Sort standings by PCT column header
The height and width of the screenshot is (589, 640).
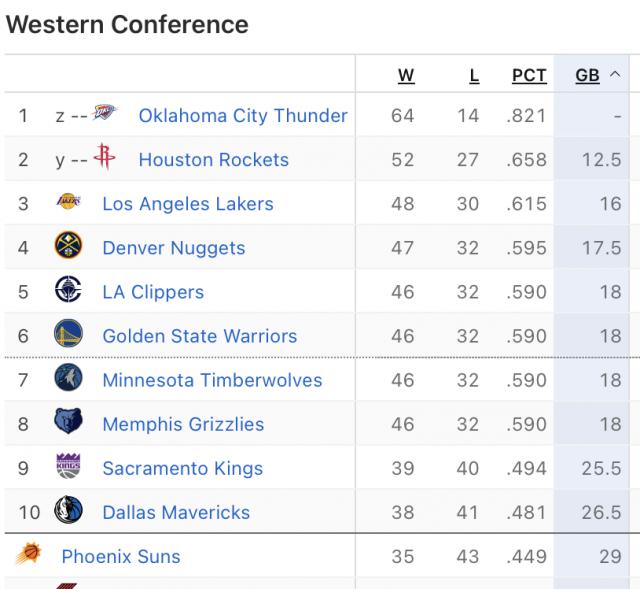tap(529, 75)
